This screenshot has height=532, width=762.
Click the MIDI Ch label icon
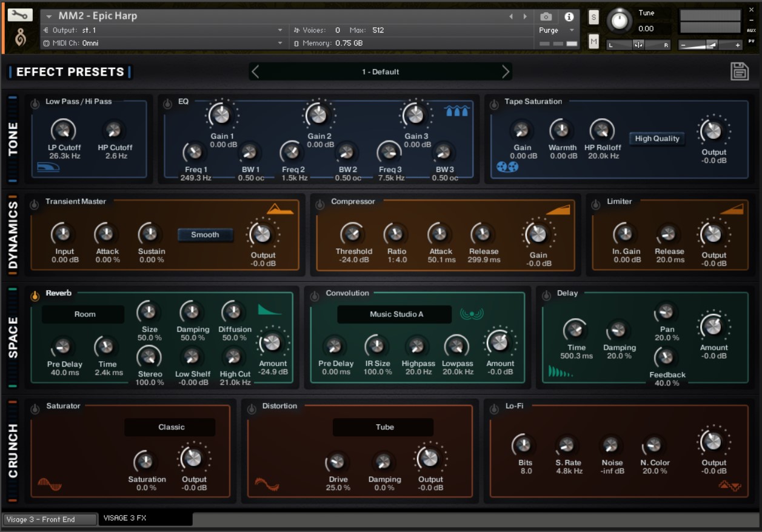(46, 43)
